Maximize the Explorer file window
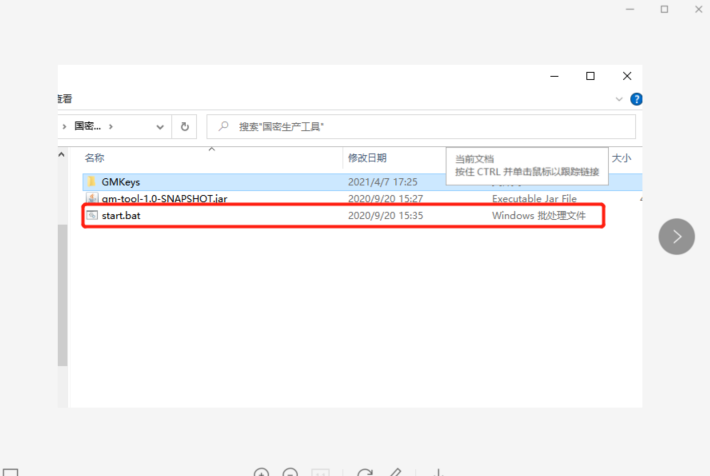Image resolution: width=710 pixels, height=476 pixels. [x=590, y=76]
